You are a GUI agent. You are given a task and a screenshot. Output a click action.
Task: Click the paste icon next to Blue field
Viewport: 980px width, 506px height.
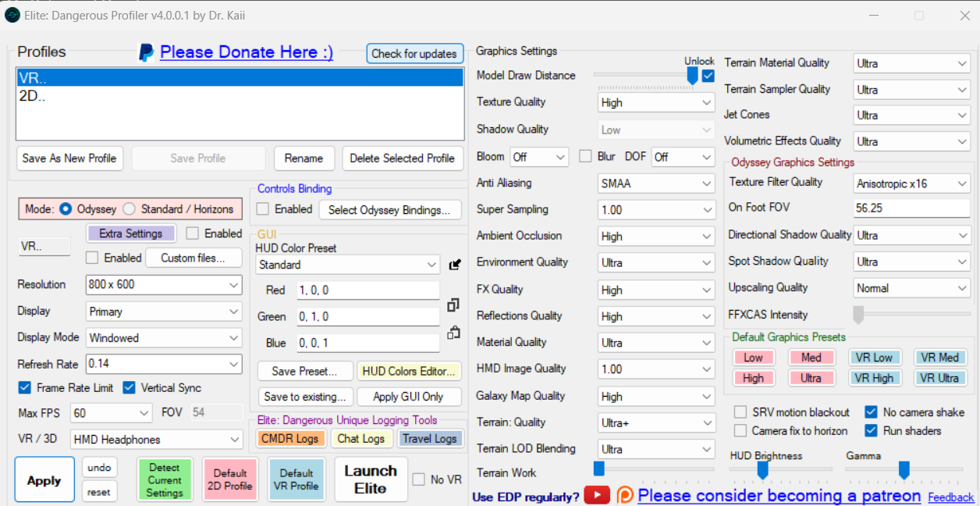(453, 333)
